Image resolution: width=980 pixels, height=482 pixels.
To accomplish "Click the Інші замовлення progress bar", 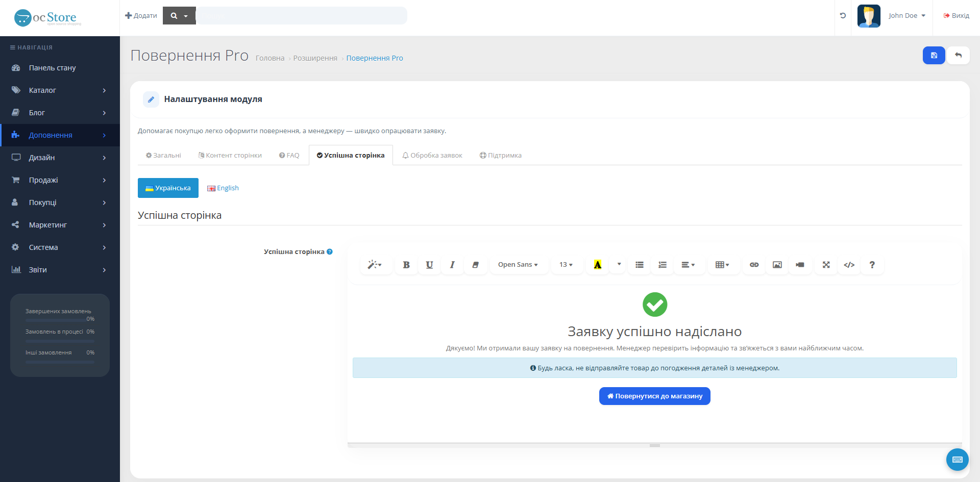I will [60, 362].
